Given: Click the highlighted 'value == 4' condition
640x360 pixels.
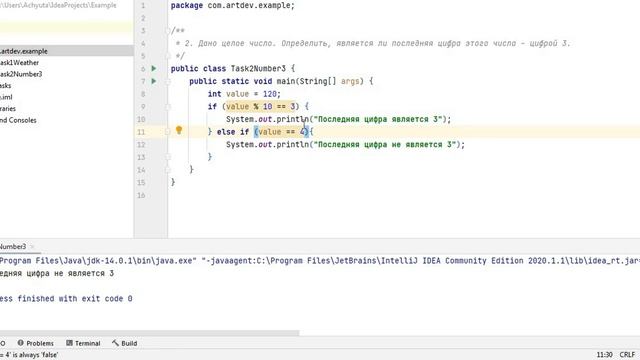Looking at the screenshot, I should coord(281,132).
